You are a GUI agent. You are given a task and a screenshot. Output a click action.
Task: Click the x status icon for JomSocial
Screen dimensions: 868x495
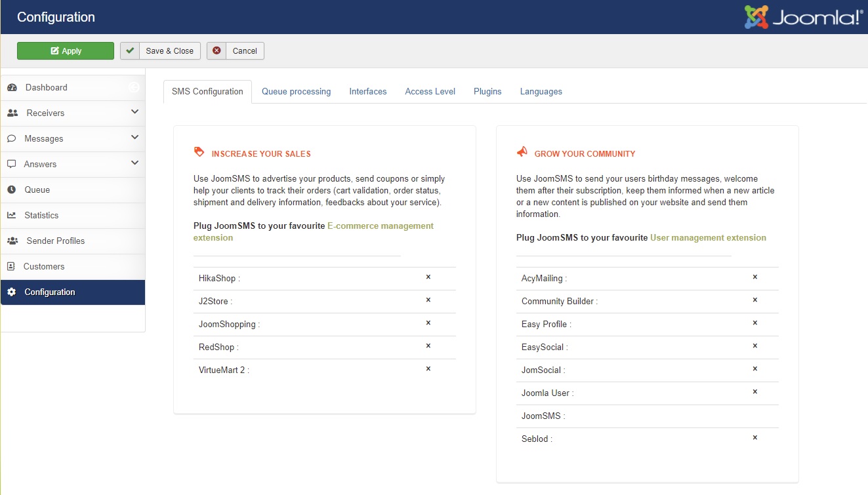point(755,368)
